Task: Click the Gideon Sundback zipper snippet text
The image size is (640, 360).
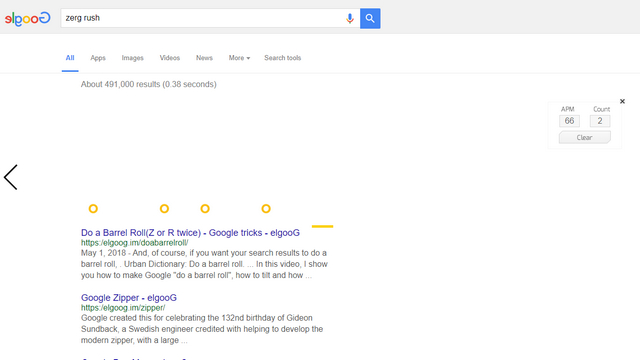Action: [x=202, y=329]
